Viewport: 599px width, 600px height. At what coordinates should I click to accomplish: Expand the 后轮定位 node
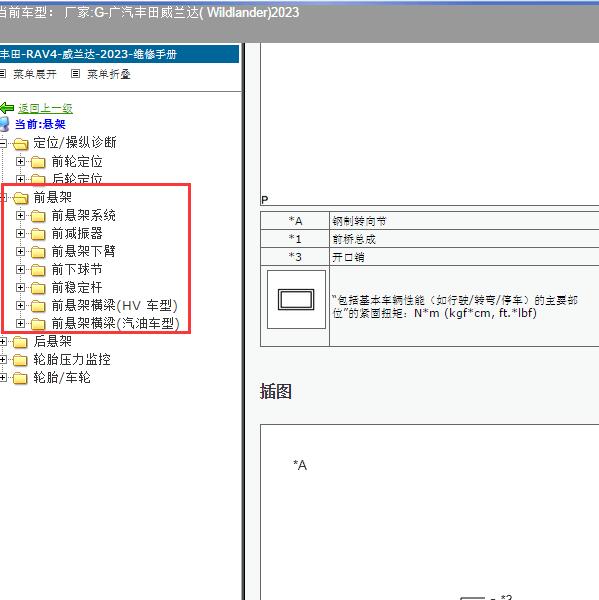20,179
